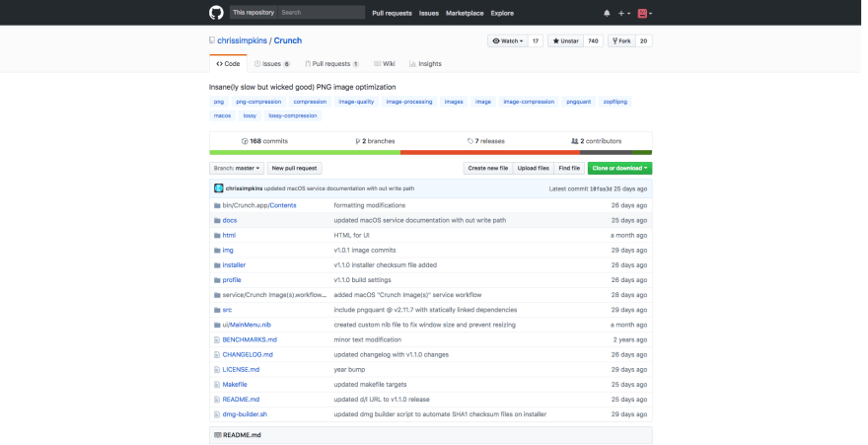This screenshot has height=445, width=868.
Task: Open the Branch: master dropdown
Action: pos(237,169)
